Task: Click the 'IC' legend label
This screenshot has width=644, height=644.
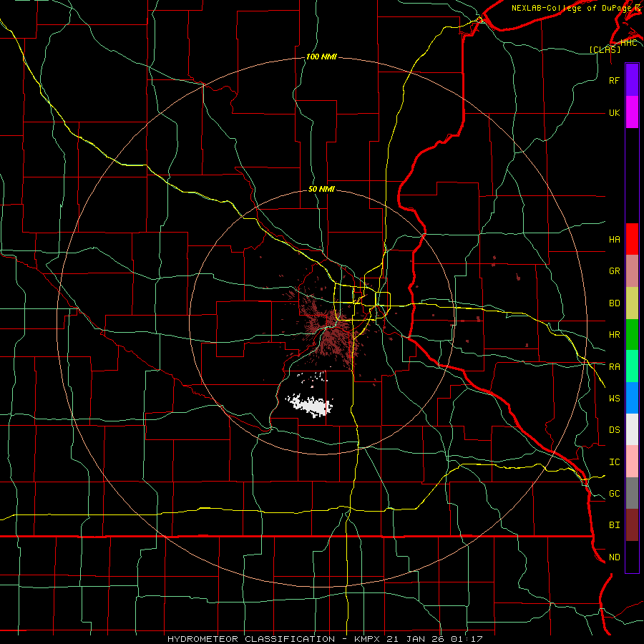Action: [614, 462]
